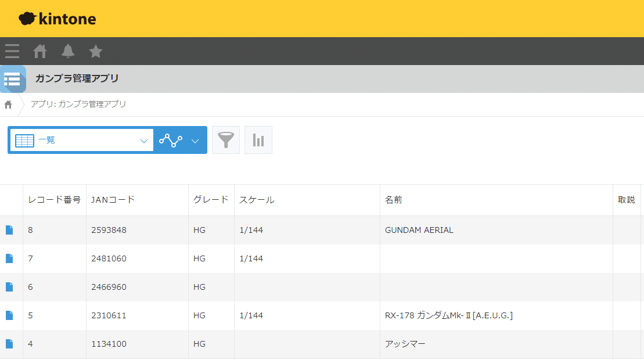Open notifications via the bell icon
Viewport: 644px width, 363px height.
point(68,51)
